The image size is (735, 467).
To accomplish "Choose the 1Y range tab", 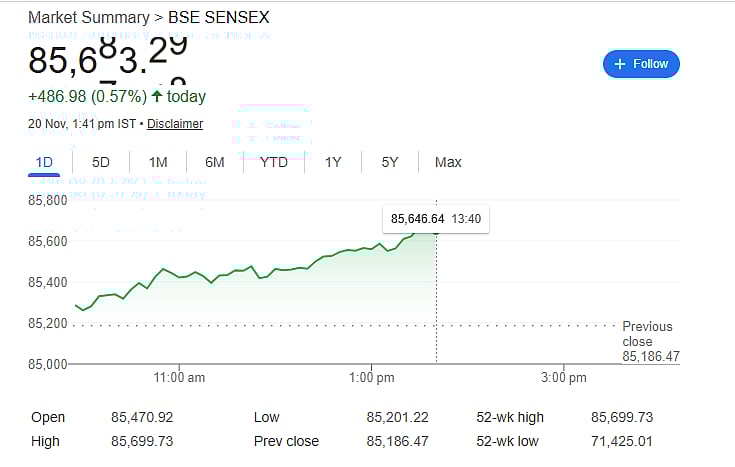I will (x=333, y=162).
